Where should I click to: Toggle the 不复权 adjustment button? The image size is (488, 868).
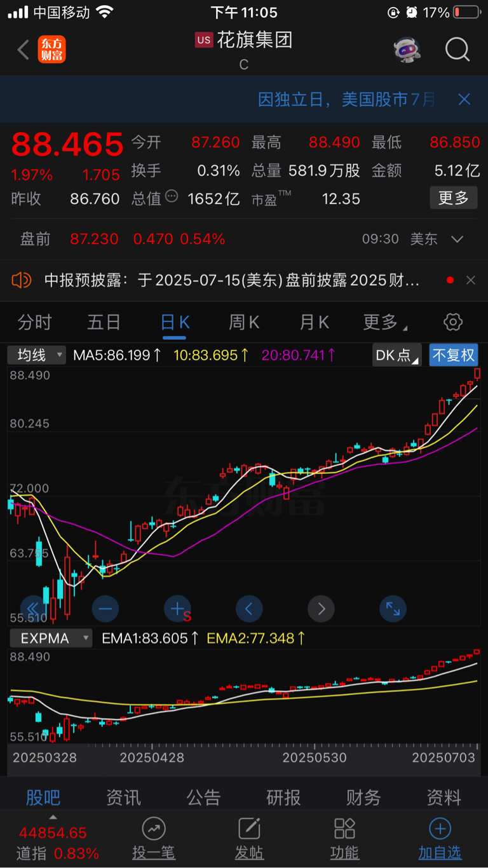(454, 355)
